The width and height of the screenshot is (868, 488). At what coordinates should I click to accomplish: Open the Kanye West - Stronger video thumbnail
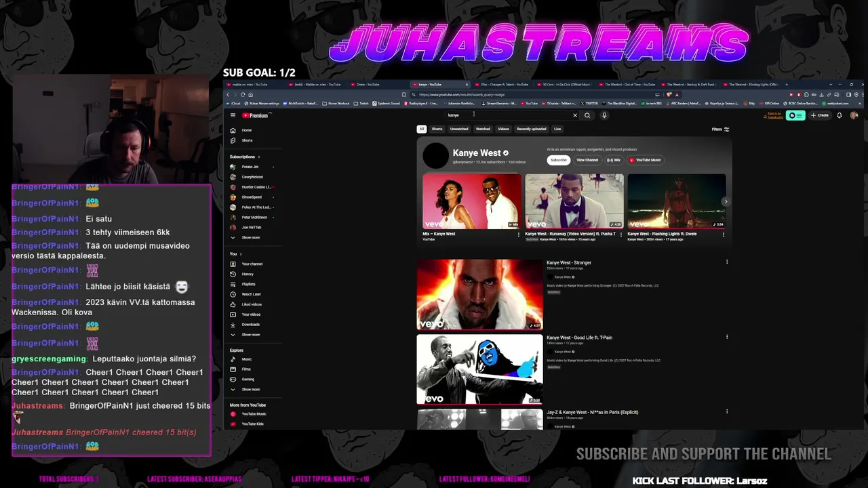coord(479,295)
